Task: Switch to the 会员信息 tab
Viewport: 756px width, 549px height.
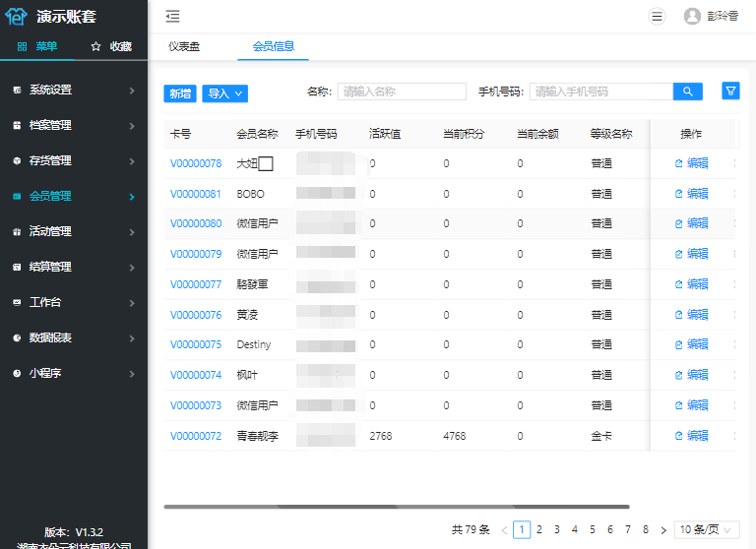Action: pyautogui.click(x=274, y=46)
